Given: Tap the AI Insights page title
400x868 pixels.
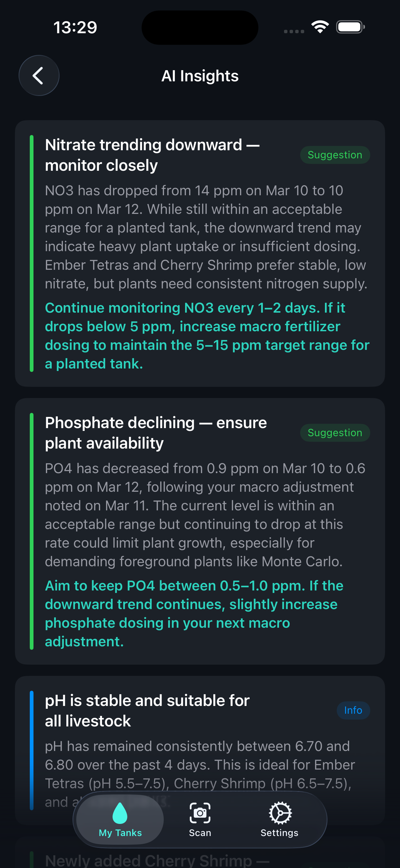Looking at the screenshot, I should 200,76.
